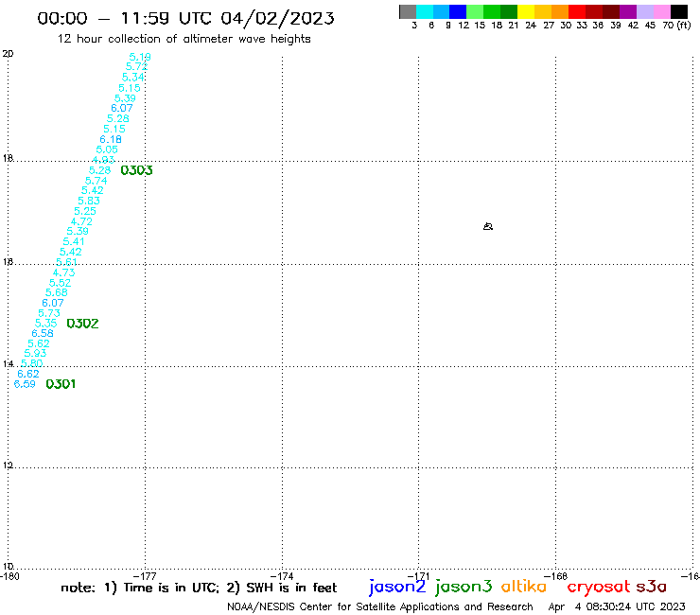Click wave height value 5.41
Screen dimensions: 700x615
tap(74, 241)
